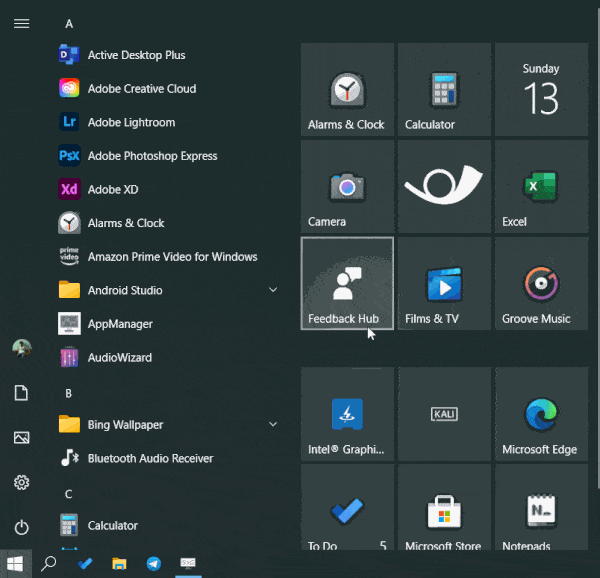Viewport: 600px width, 578px height.
Task: Open Settings gear in Start sidebar
Action: [21, 482]
